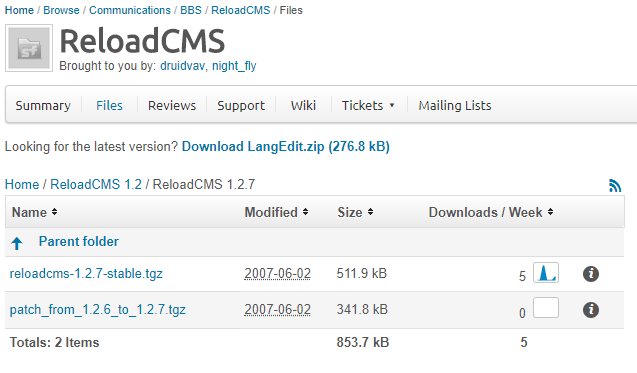Download LangEdit.zip latest version link
This screenshot has height=373, width=637.
pyautogui.click(x=286, y=146)
